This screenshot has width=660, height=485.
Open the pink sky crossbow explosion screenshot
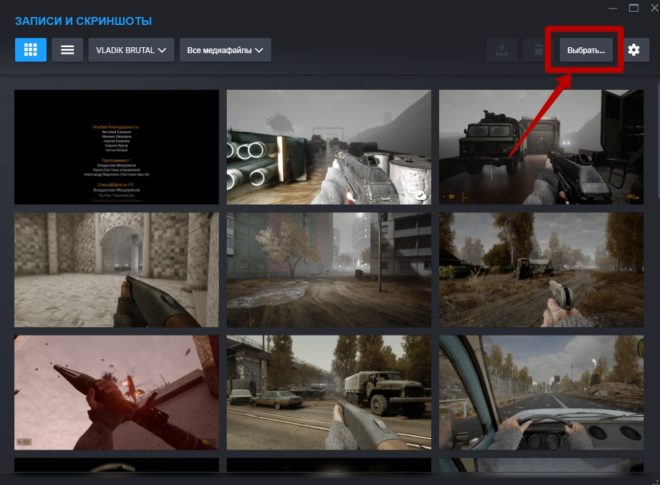(117, 392)
